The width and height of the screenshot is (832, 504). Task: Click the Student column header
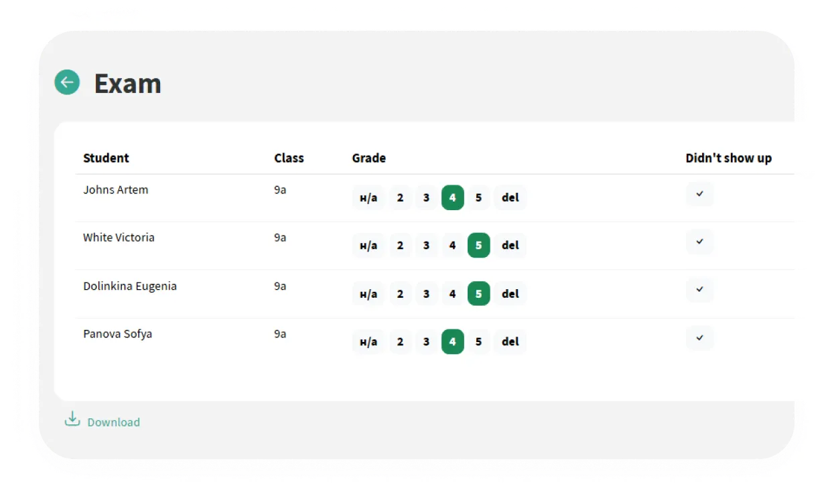pyautogui.click(x=106, y=159)
